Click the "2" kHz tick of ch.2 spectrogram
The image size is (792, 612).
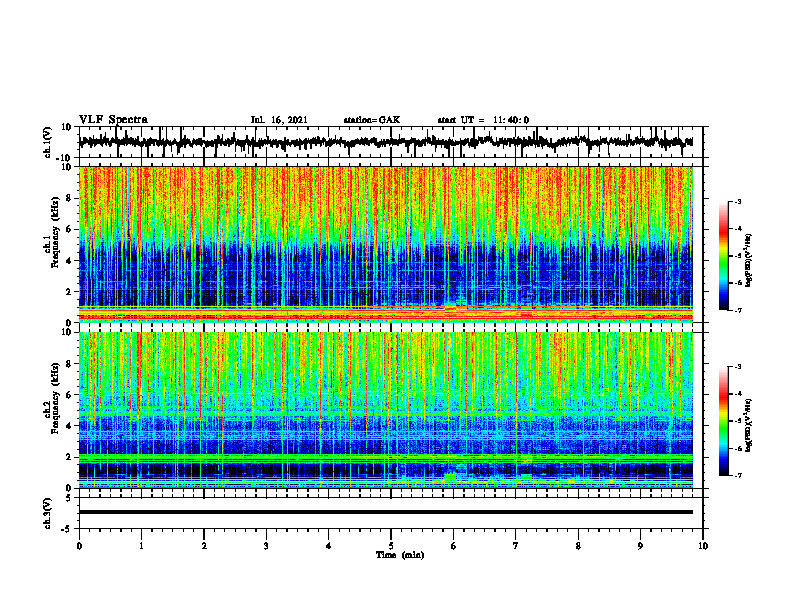70,457
